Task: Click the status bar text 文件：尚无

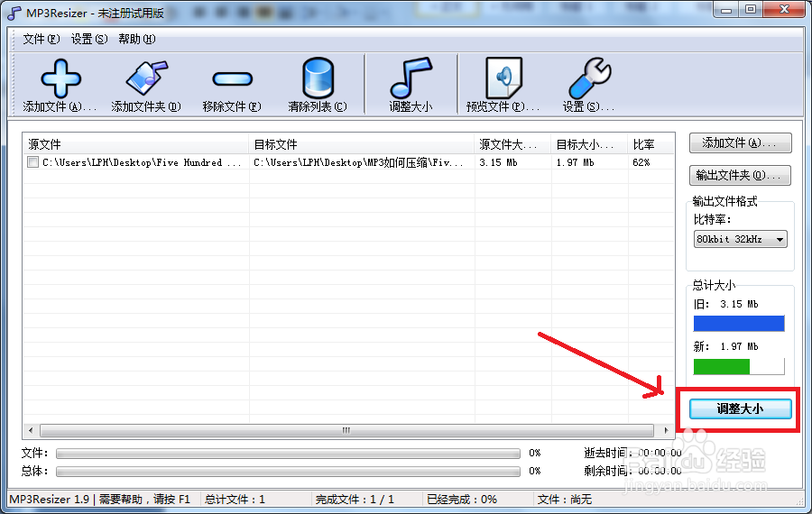Action: [x=565, y=500]
